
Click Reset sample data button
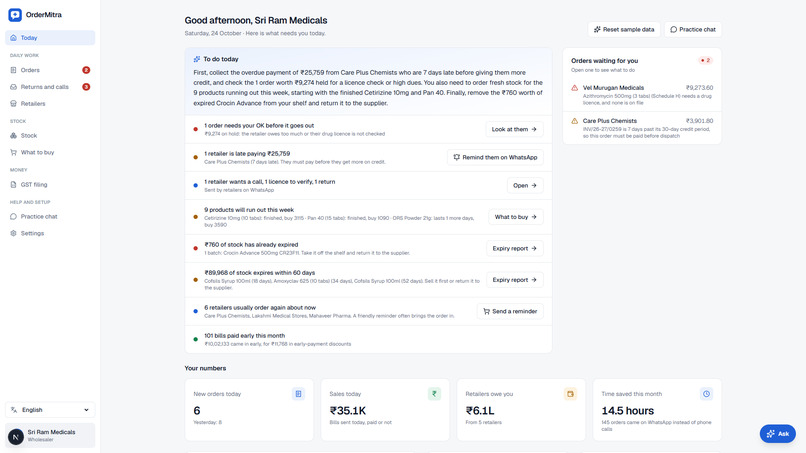(x=624, y=29)
